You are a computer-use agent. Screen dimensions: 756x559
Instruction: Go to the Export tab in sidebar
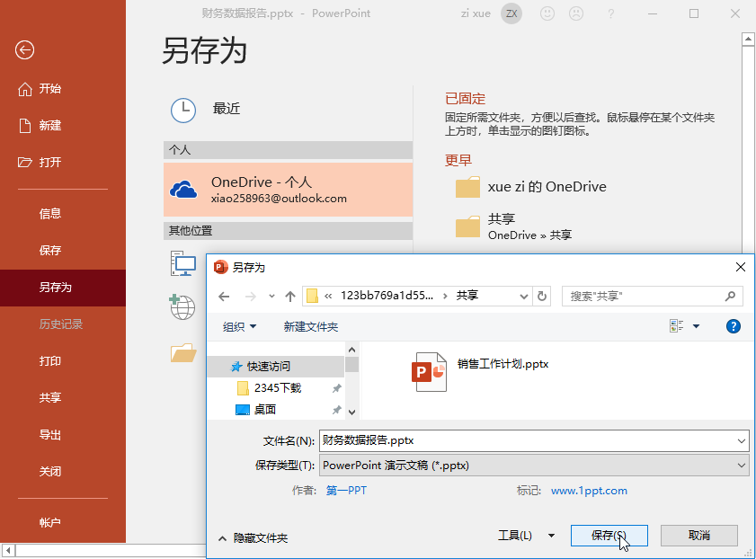(50, 435)
